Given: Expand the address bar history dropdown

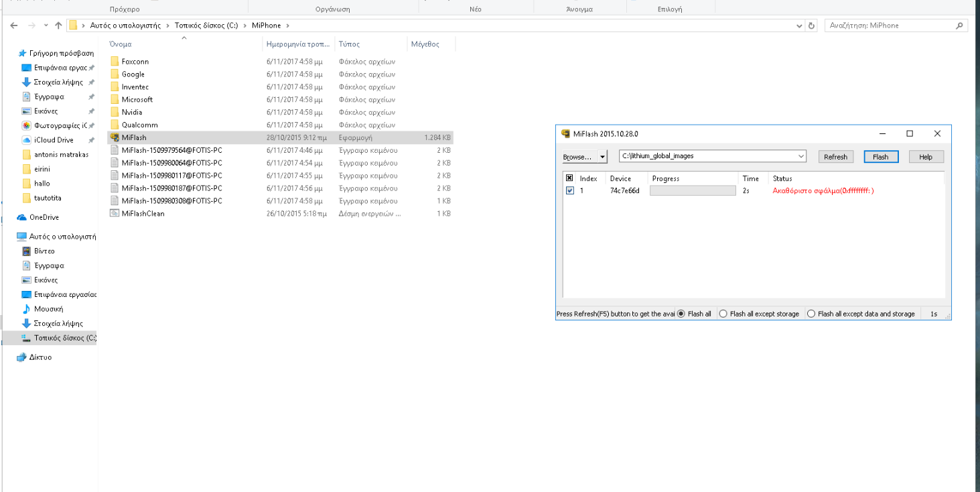Looking at the screenshot, I should click(x=799, y=25).
